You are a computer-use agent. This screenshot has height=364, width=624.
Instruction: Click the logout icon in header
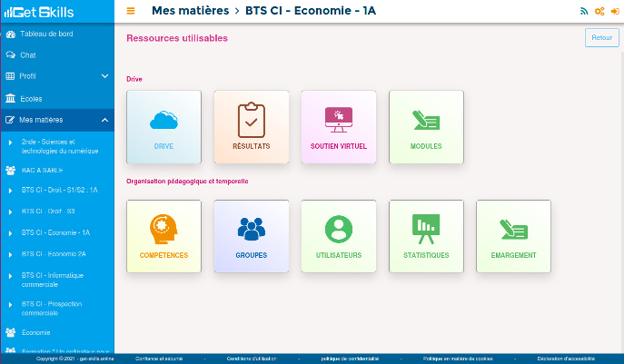click(615, 11)
